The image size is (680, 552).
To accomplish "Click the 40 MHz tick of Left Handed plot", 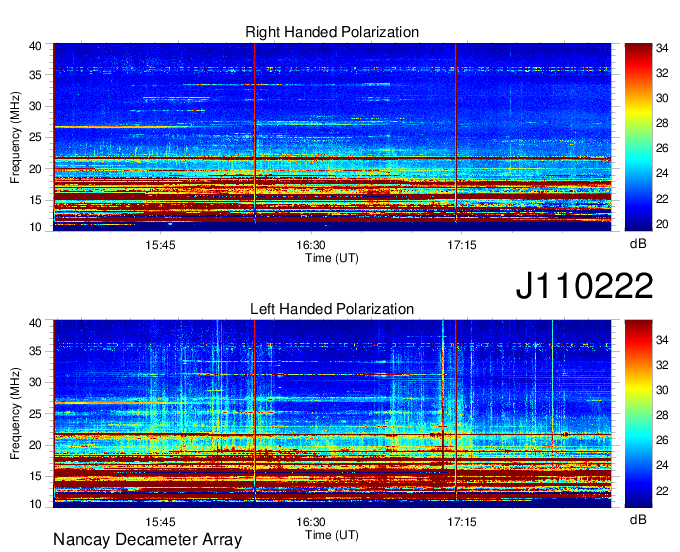I will 35,323.
